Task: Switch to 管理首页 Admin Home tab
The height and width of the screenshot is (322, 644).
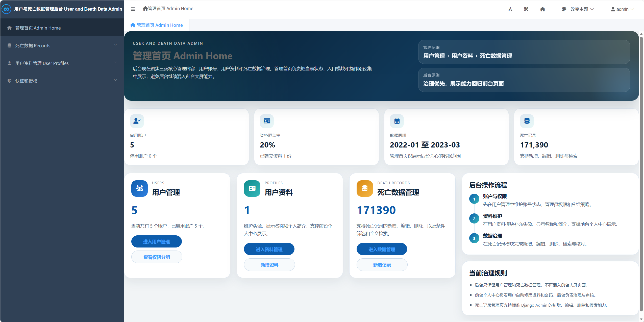Action: pos(157,25)
